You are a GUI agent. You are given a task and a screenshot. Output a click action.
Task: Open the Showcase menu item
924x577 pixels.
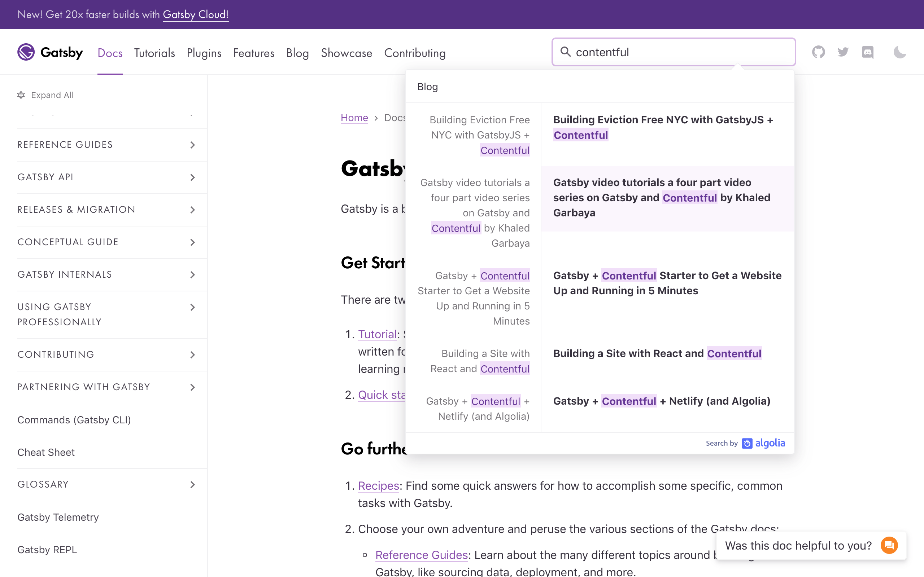[346, 53]
